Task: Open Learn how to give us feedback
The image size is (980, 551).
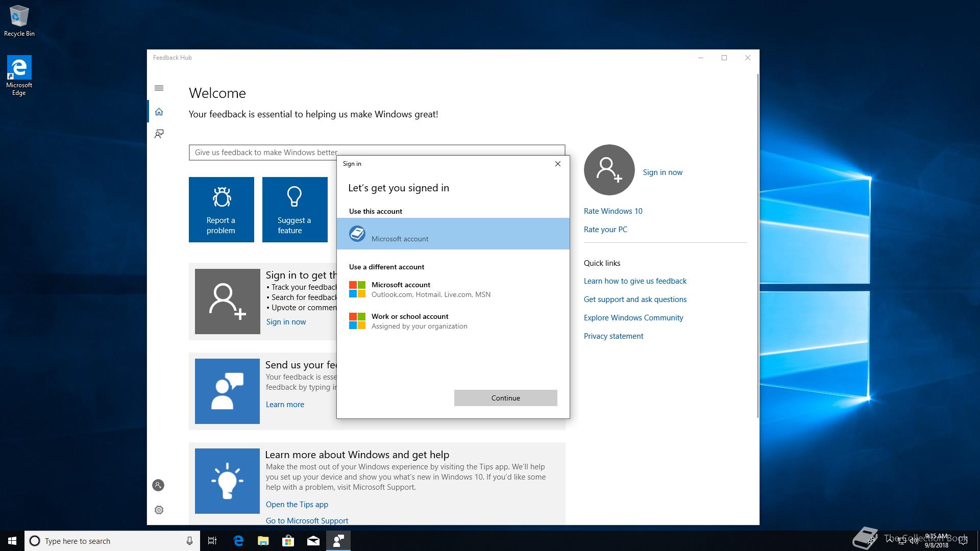Action: [x=635, y=281]
